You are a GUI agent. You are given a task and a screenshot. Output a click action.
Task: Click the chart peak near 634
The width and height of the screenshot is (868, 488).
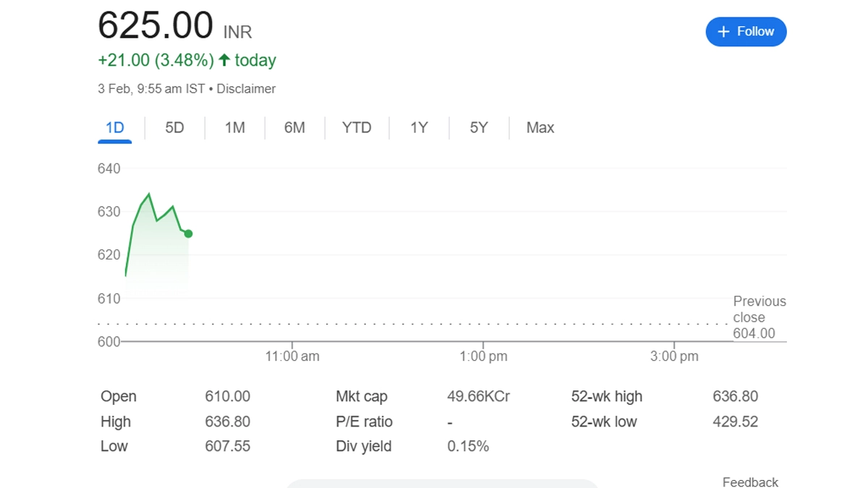coord(149,194)
